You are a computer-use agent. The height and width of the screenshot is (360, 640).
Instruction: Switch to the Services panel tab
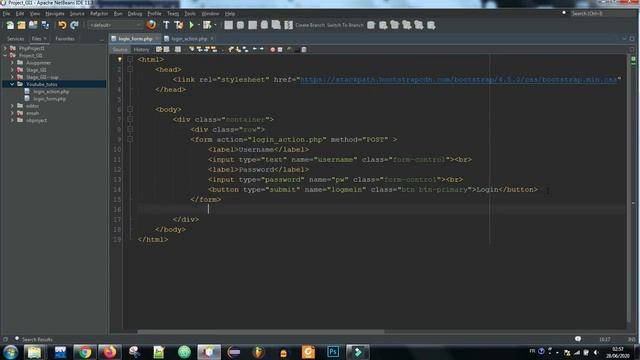pyautogui.click(x=16, y=39)
